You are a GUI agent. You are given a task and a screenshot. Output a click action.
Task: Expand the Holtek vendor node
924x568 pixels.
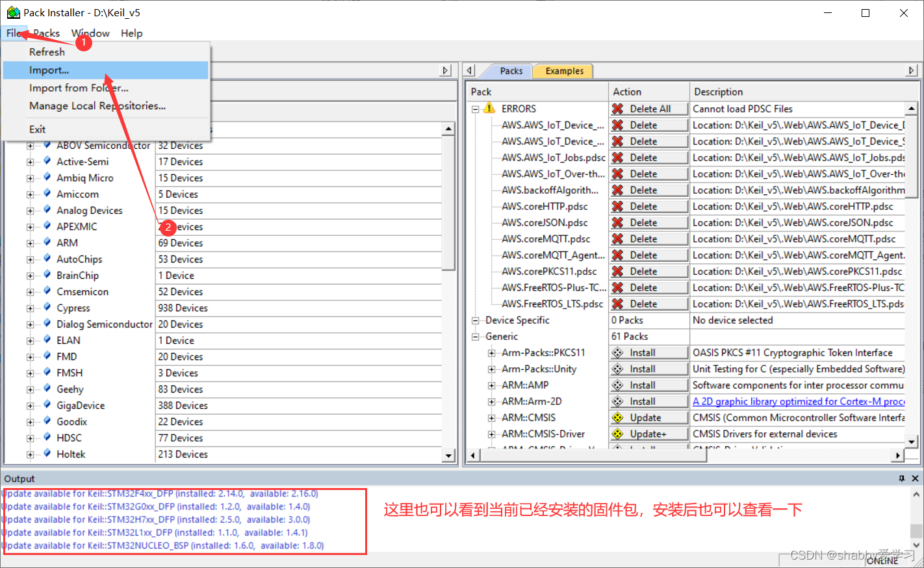tap(30, 454)
